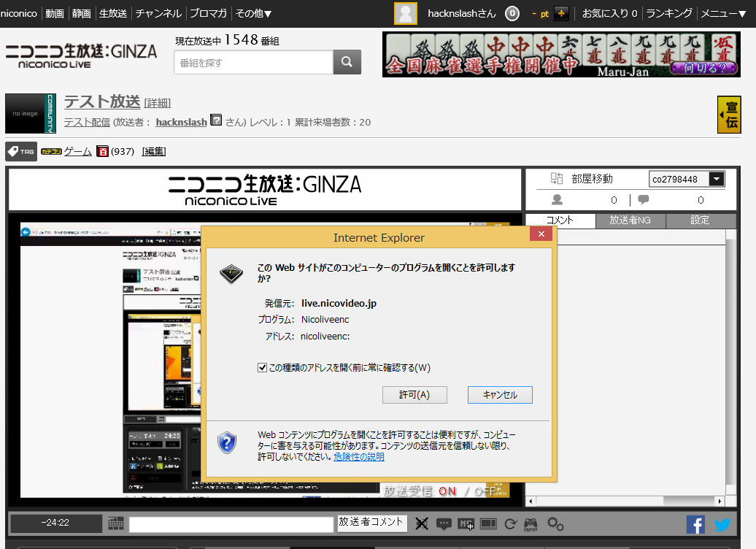Click the TAG label icon

coord(21,151)
